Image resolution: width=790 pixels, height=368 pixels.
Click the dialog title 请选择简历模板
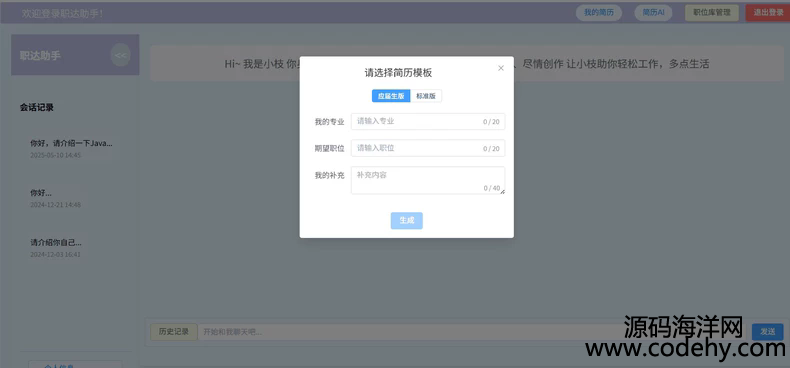pyautogui.click(x=399, y=73)
